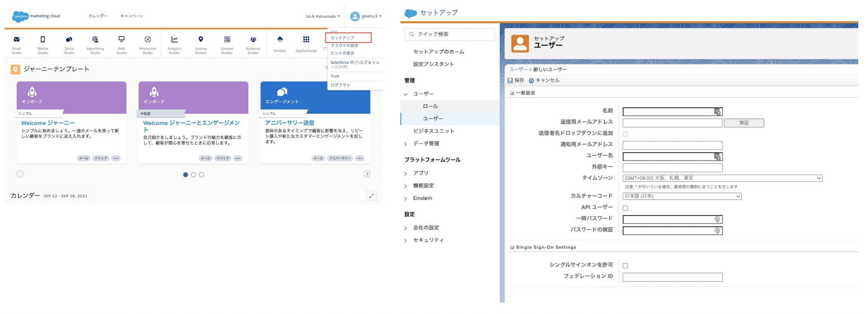Open the アニバーサリー送信 template link
Viewport: 868px width, 314px height.
(x=289, y=123)
